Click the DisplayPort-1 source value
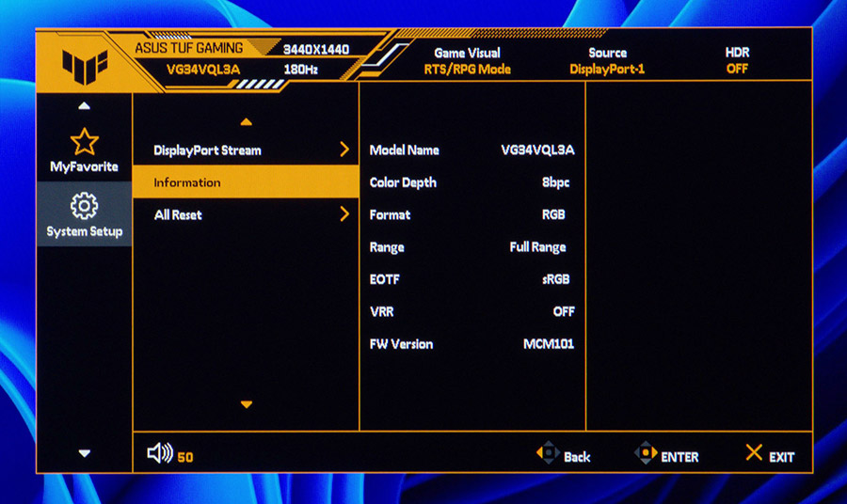Screen dimensions: 847x504 click(607, 69)
